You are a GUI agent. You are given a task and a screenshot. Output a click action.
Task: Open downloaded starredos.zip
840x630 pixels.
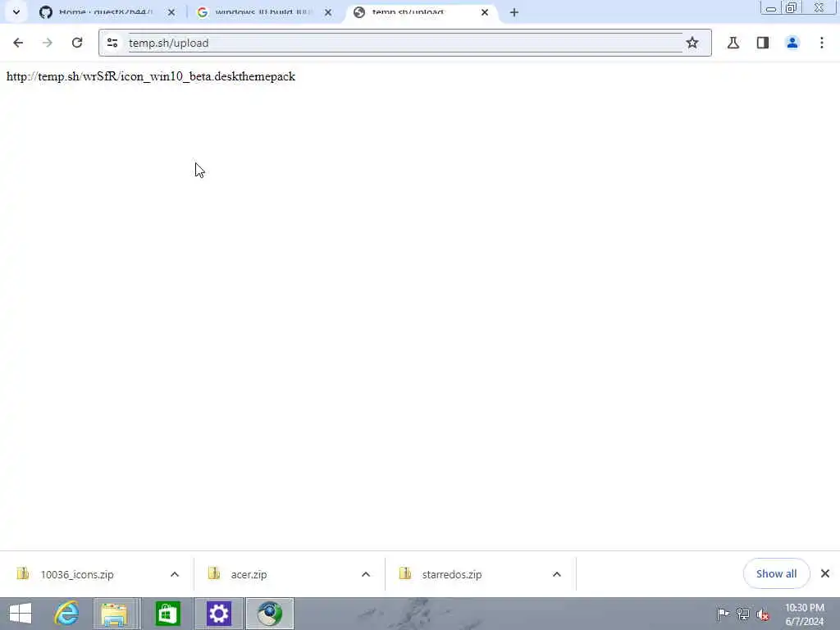pyautogui.click(x=452, y=574)
